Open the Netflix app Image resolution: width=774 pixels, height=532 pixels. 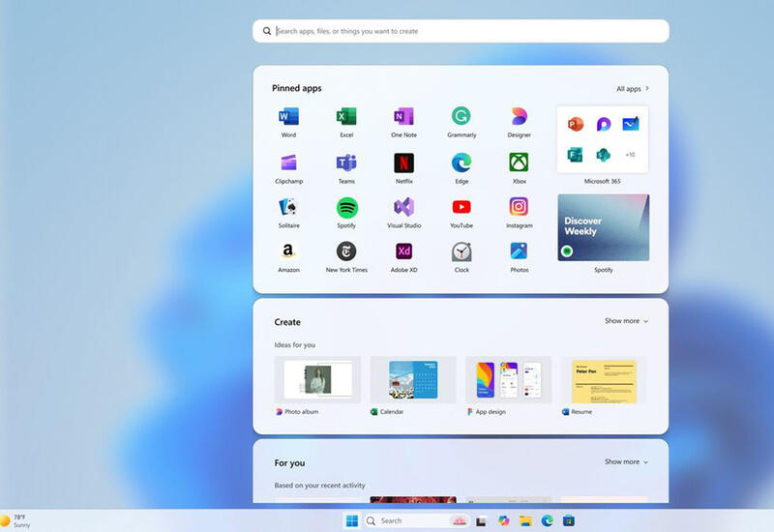tap(403, 163)
